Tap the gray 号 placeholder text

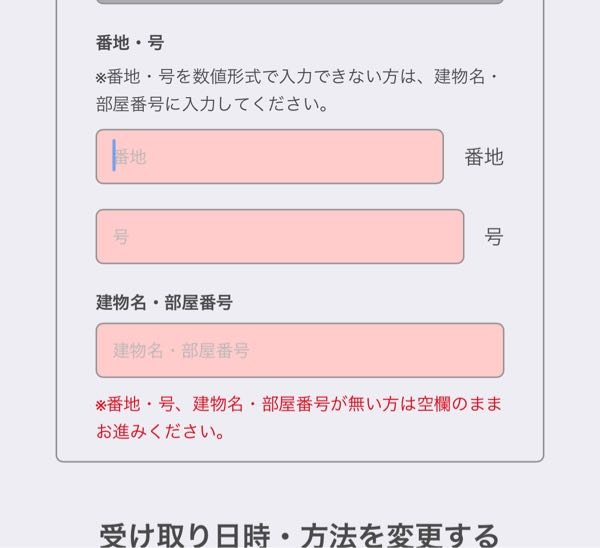121,236
